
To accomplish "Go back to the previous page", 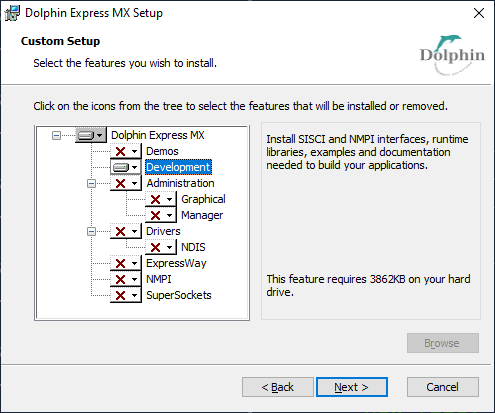I will pos(278,387).
